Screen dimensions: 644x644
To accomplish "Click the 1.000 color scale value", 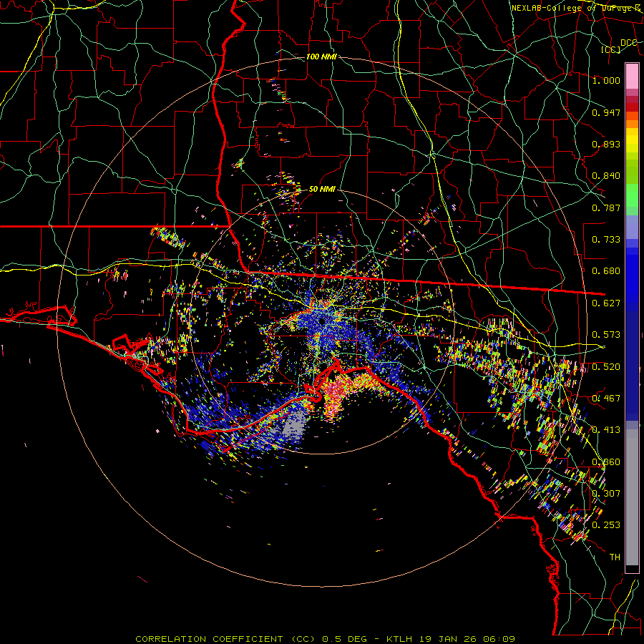I will (606, 80).
